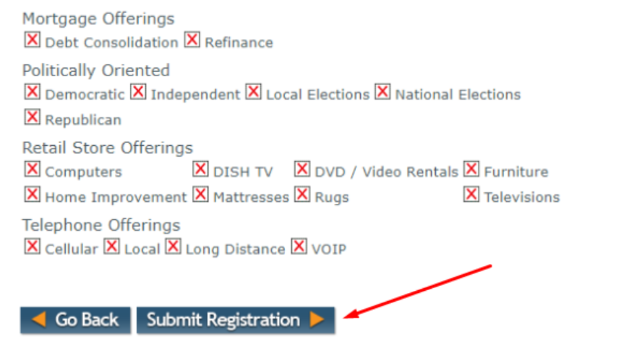Uncheck the Televisions checkbox
The image size is (644, 357).
pos(471,195)
